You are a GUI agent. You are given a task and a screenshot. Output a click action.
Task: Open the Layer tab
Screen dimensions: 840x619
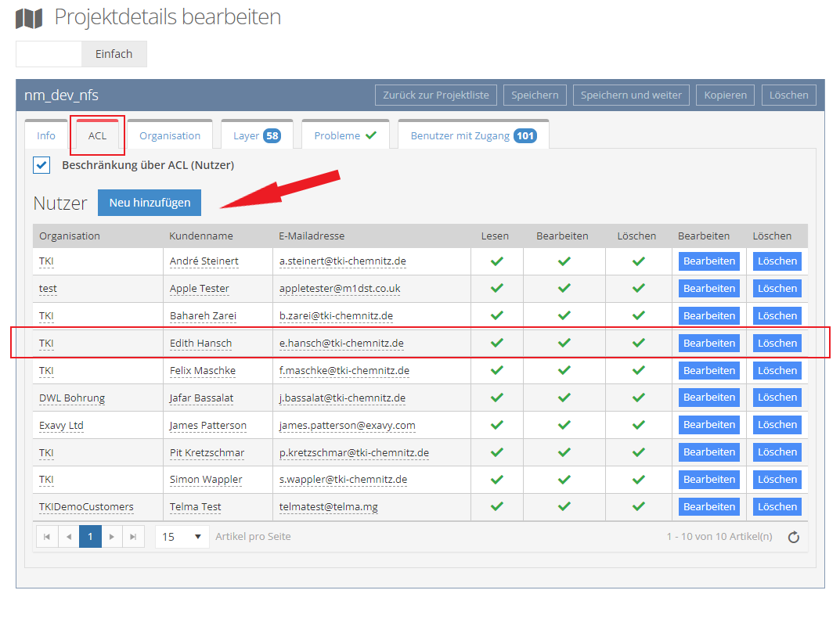[x=256, y=135]
